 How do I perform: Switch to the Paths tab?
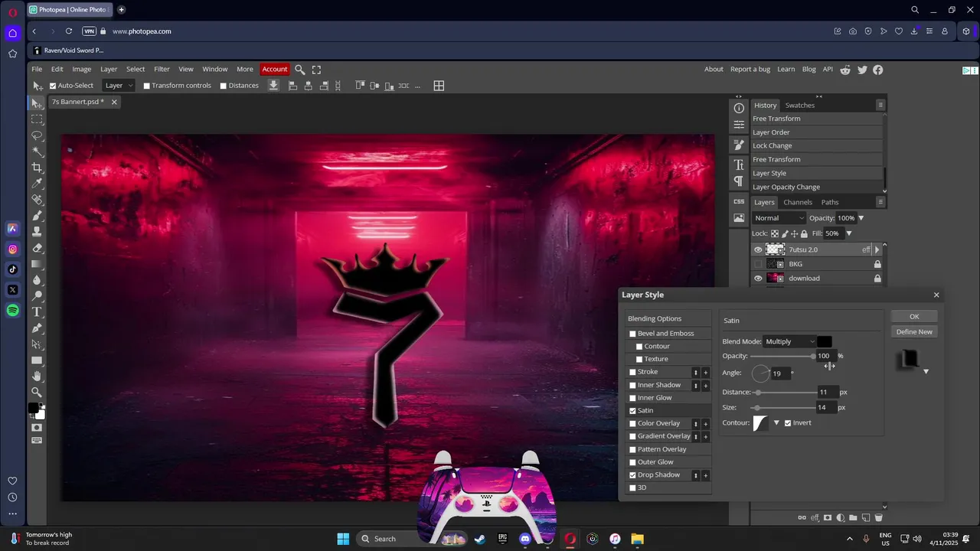pyautogui.click(x=830, y=202)
